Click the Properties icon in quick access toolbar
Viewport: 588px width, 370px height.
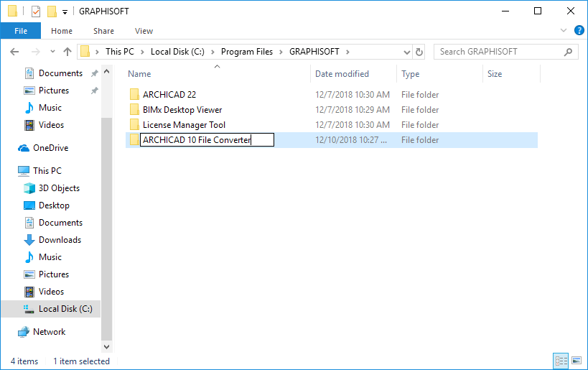36,11
